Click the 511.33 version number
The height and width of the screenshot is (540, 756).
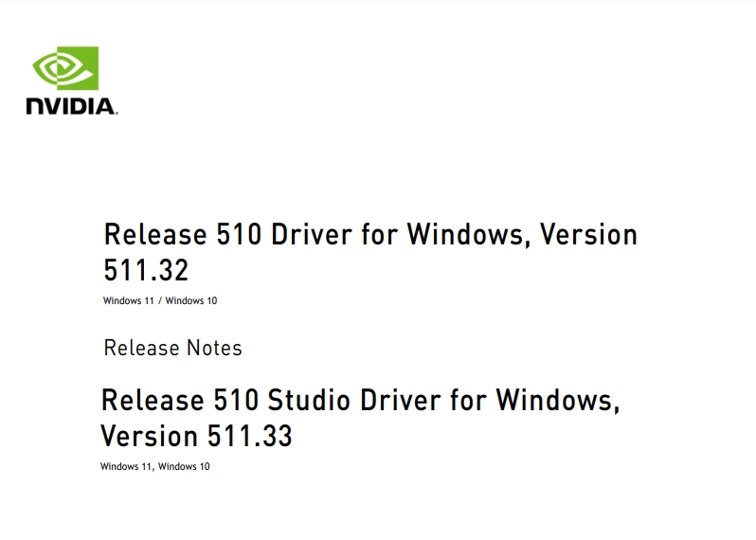click(x=250, y=436)
